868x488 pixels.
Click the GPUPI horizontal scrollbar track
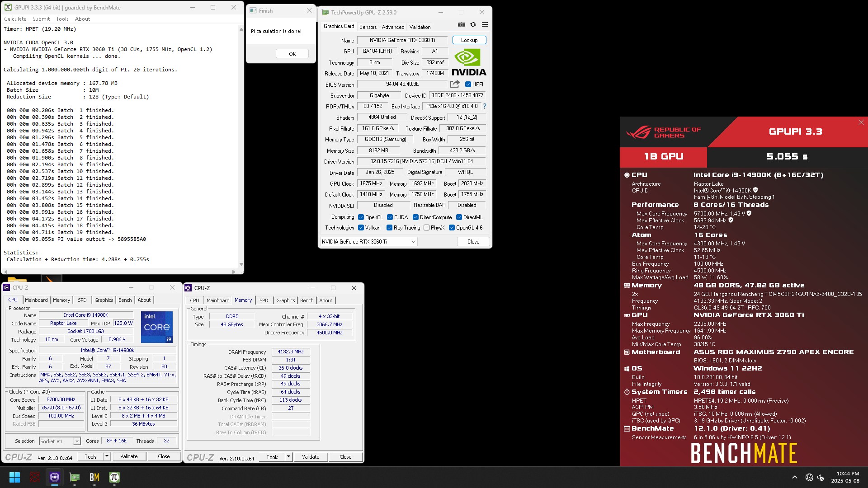pos(119,272)
